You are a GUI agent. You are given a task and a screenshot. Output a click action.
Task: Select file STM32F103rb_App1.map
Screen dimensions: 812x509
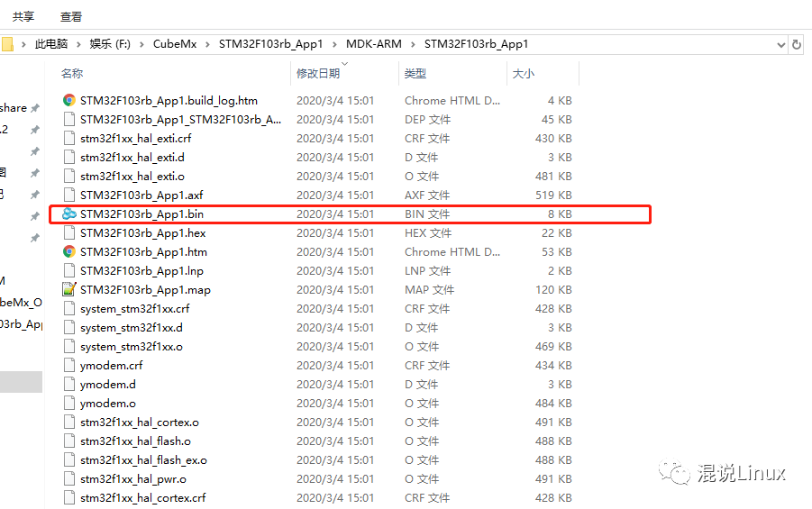145,289
